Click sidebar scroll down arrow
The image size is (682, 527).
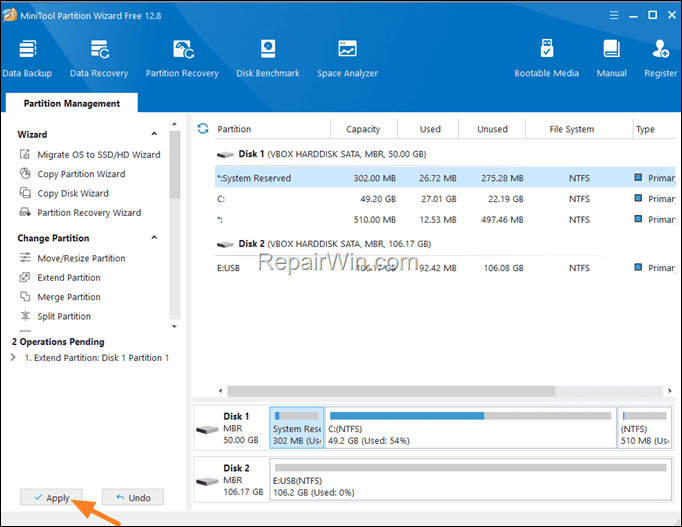tap(174, 326)
